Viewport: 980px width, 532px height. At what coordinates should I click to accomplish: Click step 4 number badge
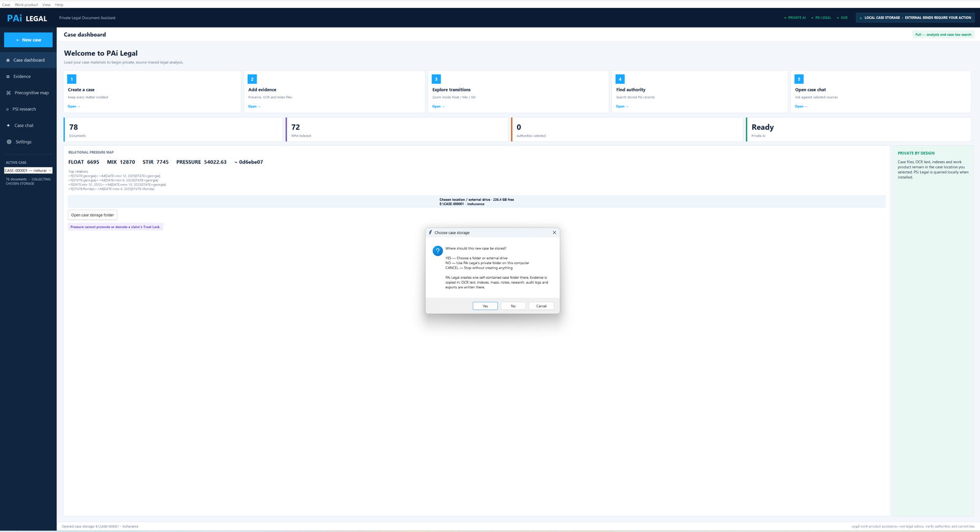[x=620, y=79]
